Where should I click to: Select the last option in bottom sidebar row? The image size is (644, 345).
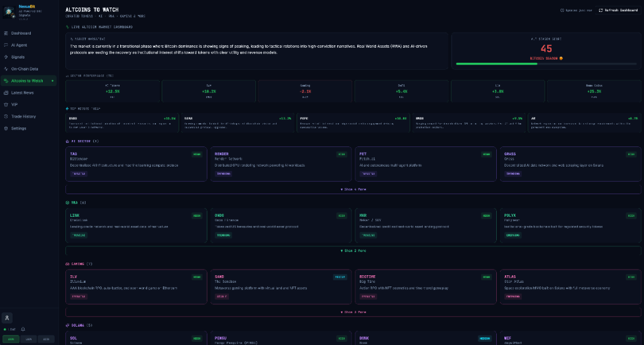coord(47,339)
